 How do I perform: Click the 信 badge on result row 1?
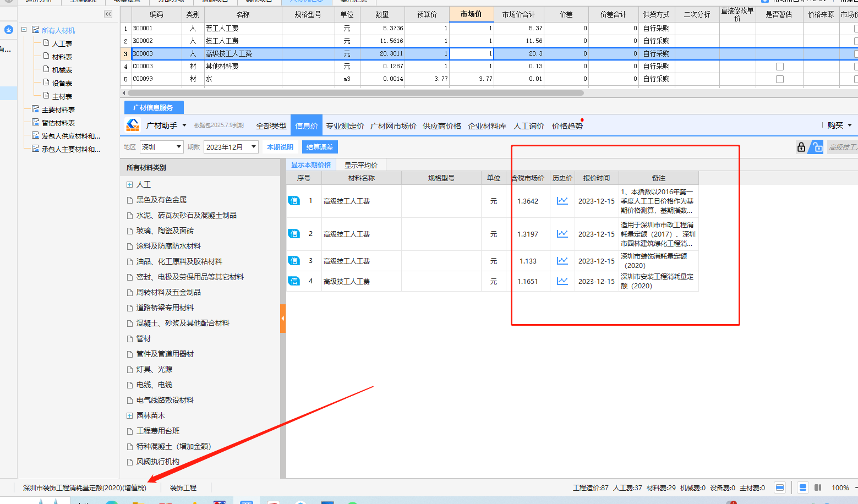click(x=294, y=201)
